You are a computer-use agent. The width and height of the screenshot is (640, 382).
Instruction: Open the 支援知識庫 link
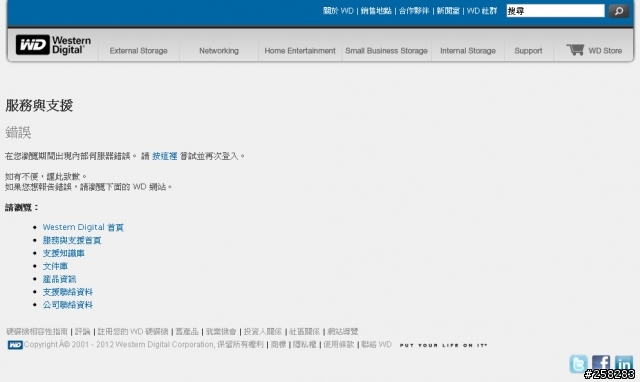pos(64,253)
